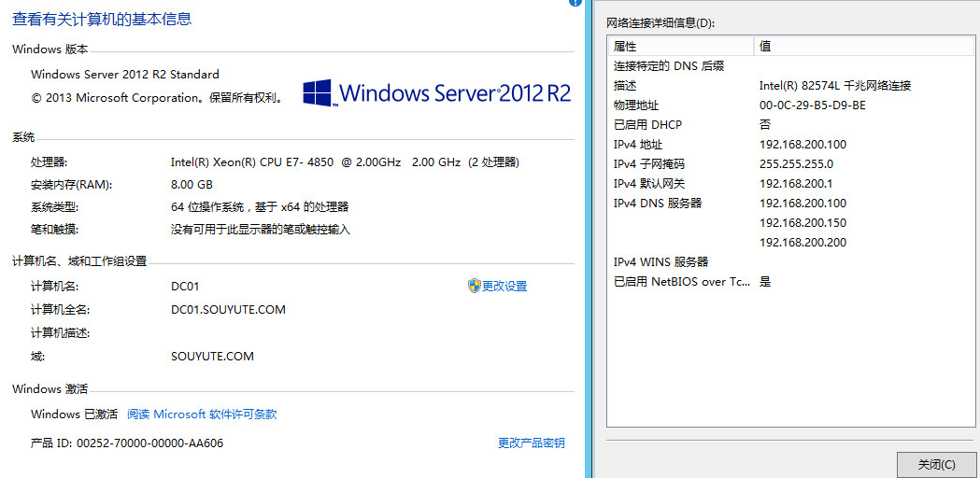The width and height of the screenshot is (980, 478).
Task: Click the Windows Server 2012 R2 logo
Action: 437,93
